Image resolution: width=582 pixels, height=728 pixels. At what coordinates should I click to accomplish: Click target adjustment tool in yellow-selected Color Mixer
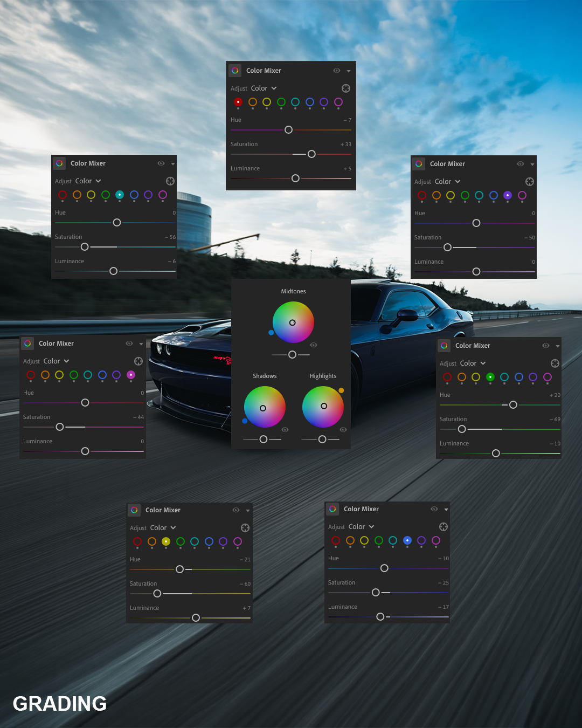[x=245, y=528]
